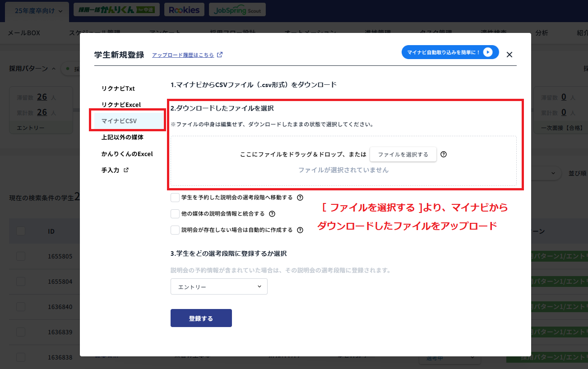Image resolution: width=588 pixels, height=369 pixels.
Task: Open the Rookies service icon in top bar
Action: [184, 9]
